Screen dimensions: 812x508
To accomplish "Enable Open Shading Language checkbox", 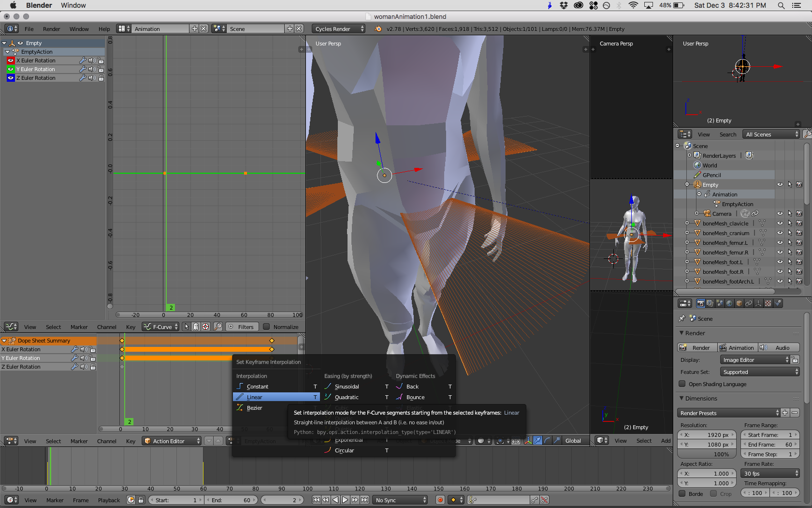I will pyautogui.click(x=682, y=384).
